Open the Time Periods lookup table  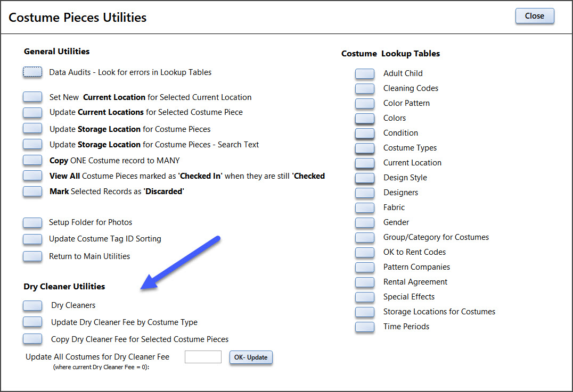pyautogui.click(x=365, y=327)
